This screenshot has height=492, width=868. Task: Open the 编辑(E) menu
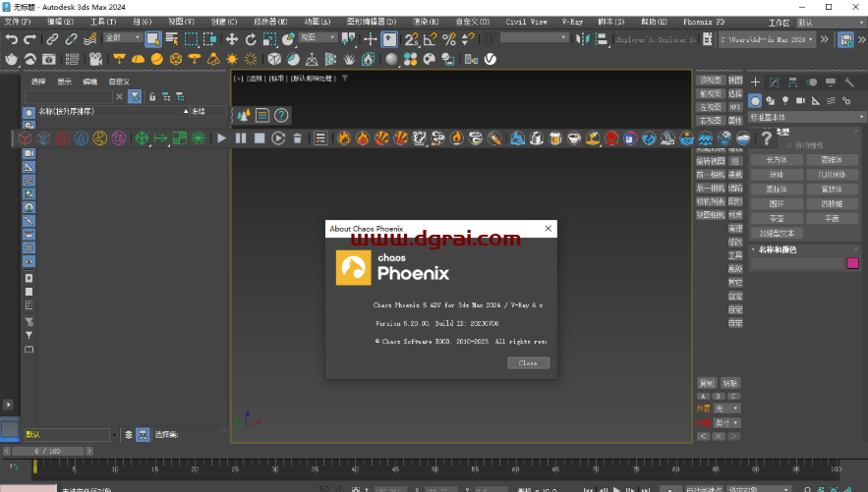tap(60, 23)
